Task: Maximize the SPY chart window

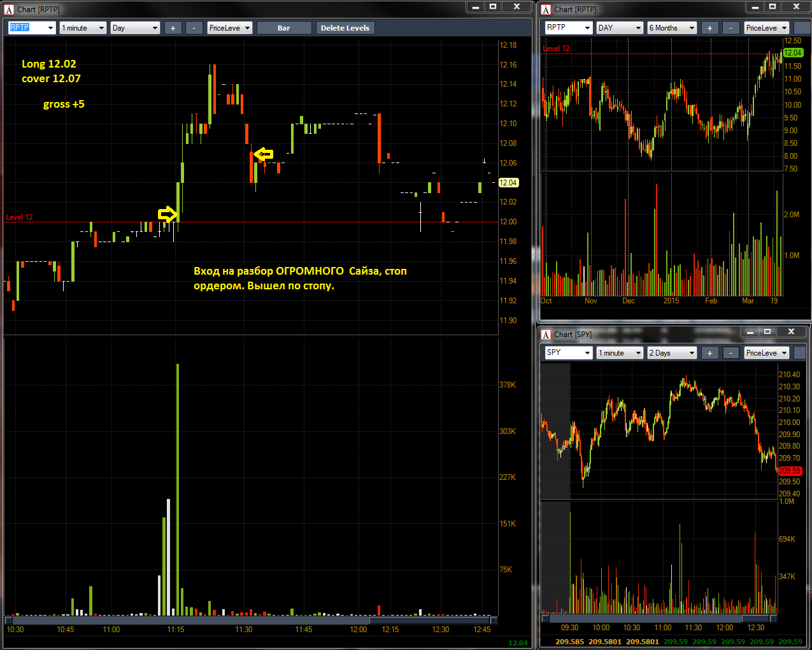Action: [x=767, y=331]
